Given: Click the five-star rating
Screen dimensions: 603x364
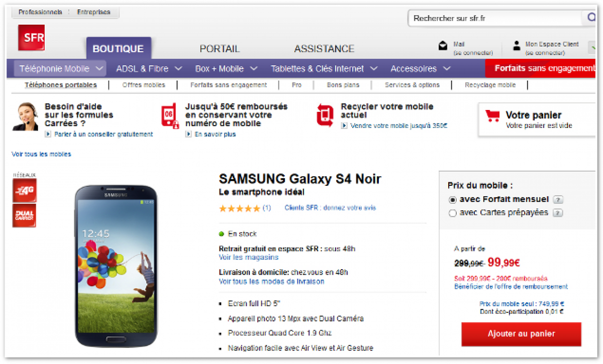Looking at the screenshot, I should coord(240,208).
